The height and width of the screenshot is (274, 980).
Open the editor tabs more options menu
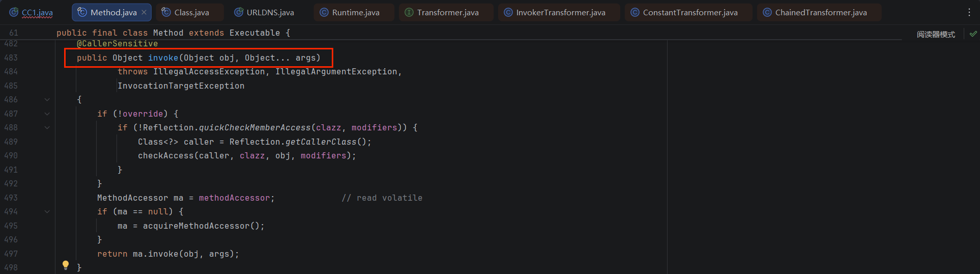[969, 12]
